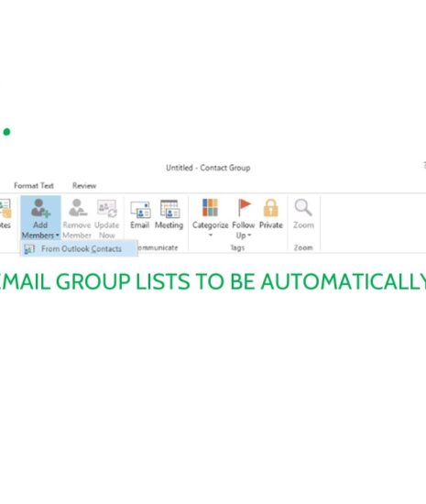Viewport: 426px width, 504px height.
Task: Open the Follow Up dropdown arrow
Action: tap(249, 236)
